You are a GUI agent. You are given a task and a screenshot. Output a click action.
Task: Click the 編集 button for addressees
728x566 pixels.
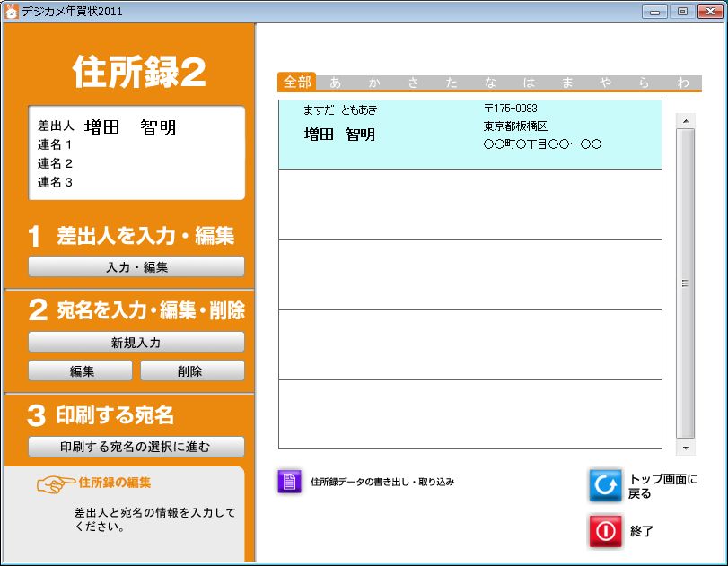[x=81, y=371]
